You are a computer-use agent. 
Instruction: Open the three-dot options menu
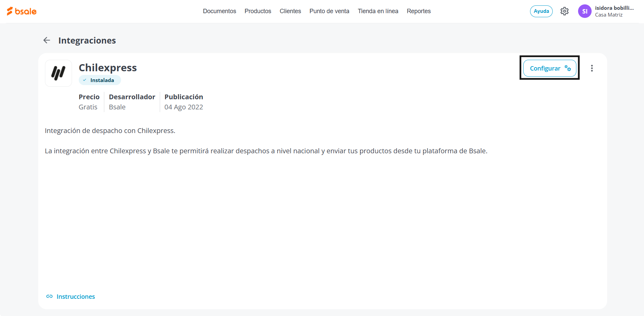pos(592,68)
